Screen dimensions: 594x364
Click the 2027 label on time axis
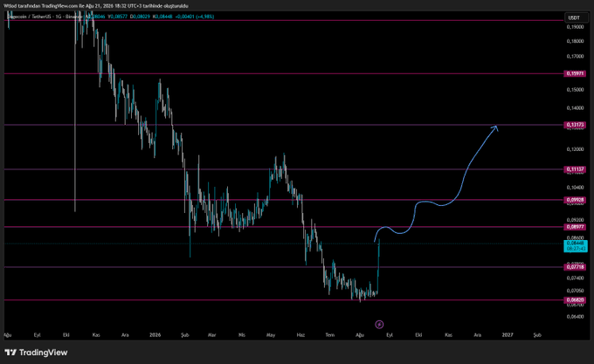(x=508, y=335)
